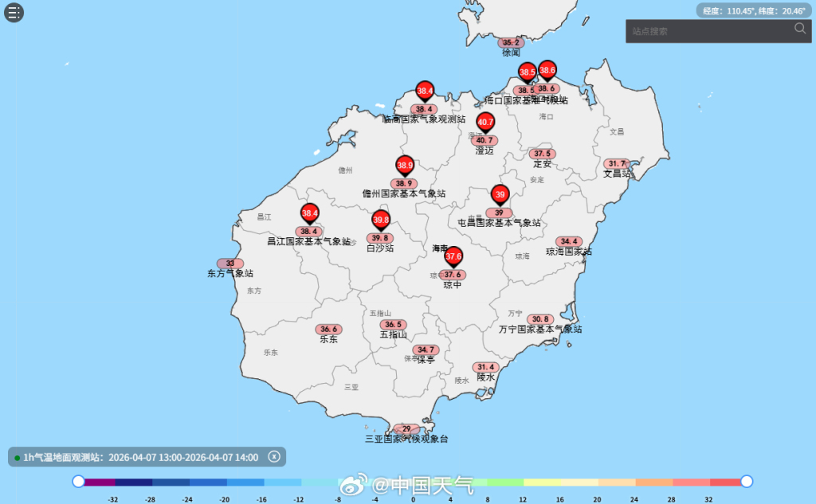Click the 35.2 label at 徐闻
The height and width of the screenshot is (504, 816).
point(511,43)
